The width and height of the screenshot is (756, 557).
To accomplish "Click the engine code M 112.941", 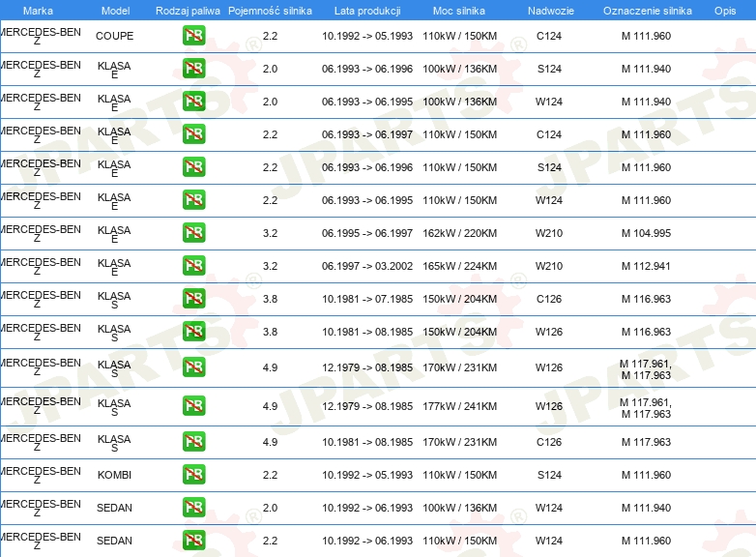I will pyautogui.click(x=646, y=266).
